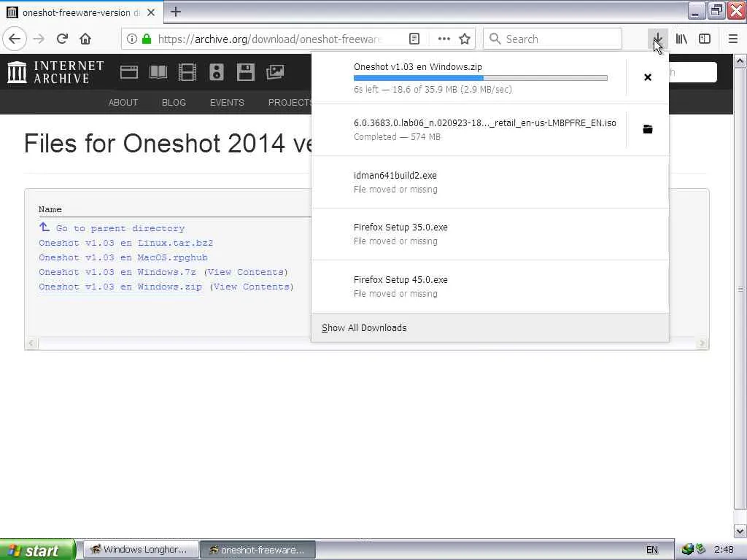Screen dimensions: 747x560
Task: Go back using the browser back arrow
Action: [x=15, y=39]
